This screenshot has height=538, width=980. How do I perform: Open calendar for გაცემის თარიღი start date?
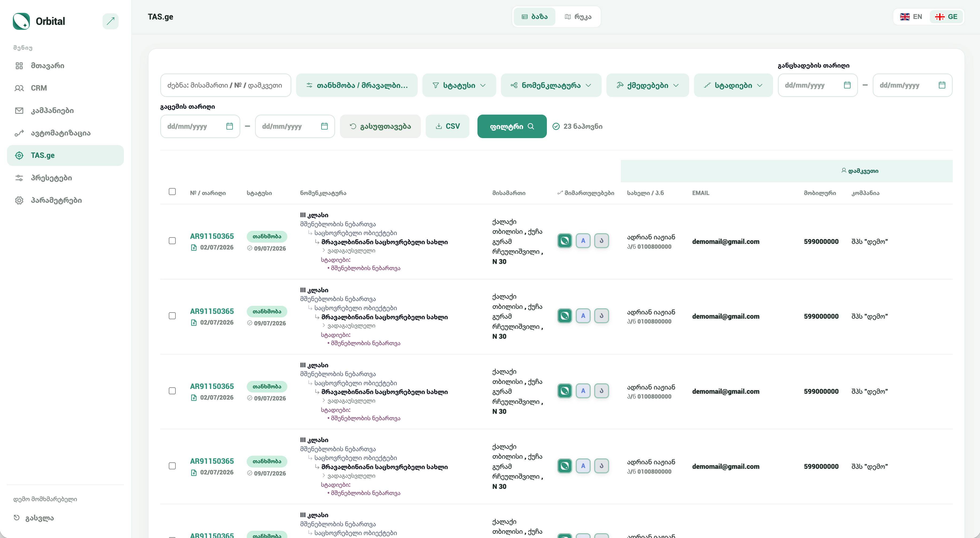(x=229, y=126)
